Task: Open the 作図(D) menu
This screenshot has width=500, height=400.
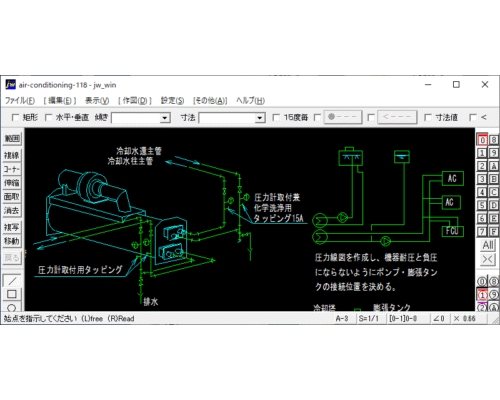Action: (135, 100)
